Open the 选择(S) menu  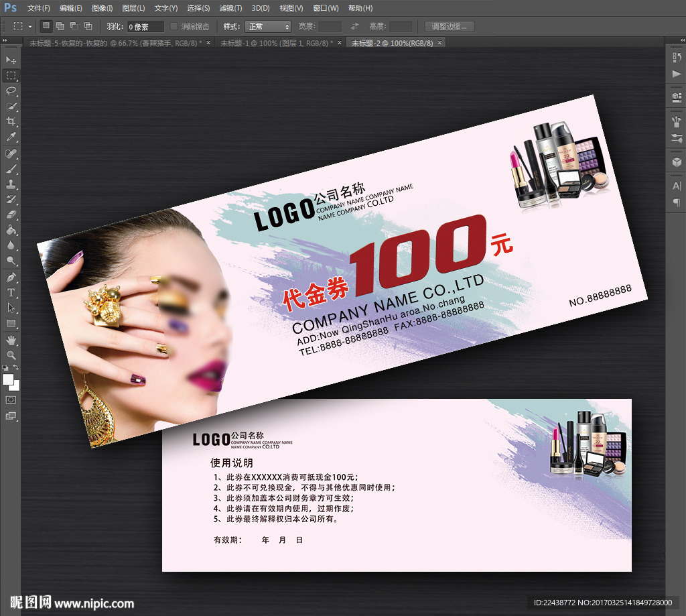click(x=198, y=8)
